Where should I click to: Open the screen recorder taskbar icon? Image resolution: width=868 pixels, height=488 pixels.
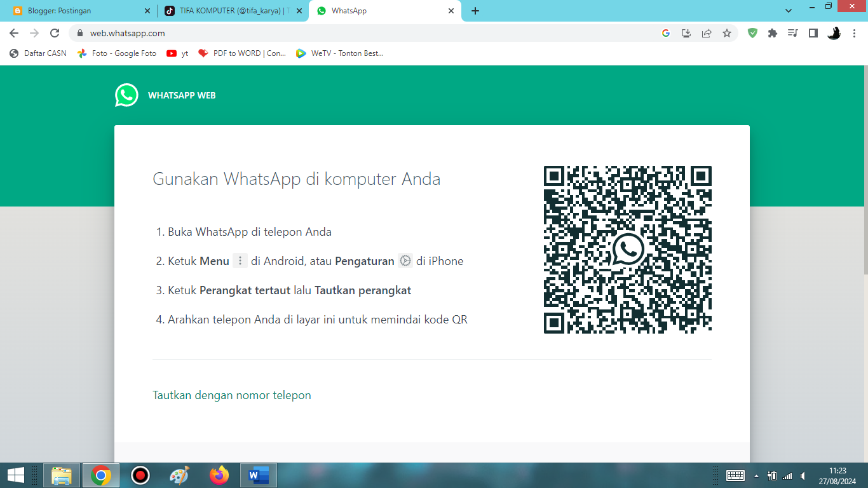(x=140, y=475)
